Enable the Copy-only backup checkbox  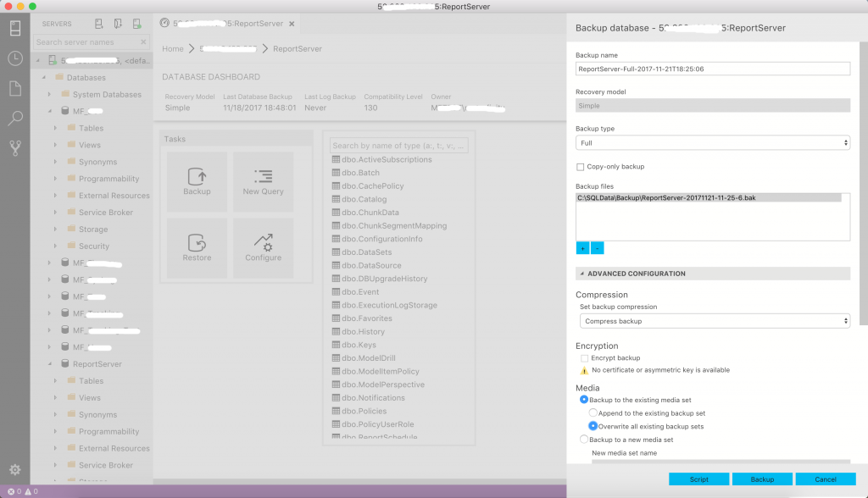[581, 167]
